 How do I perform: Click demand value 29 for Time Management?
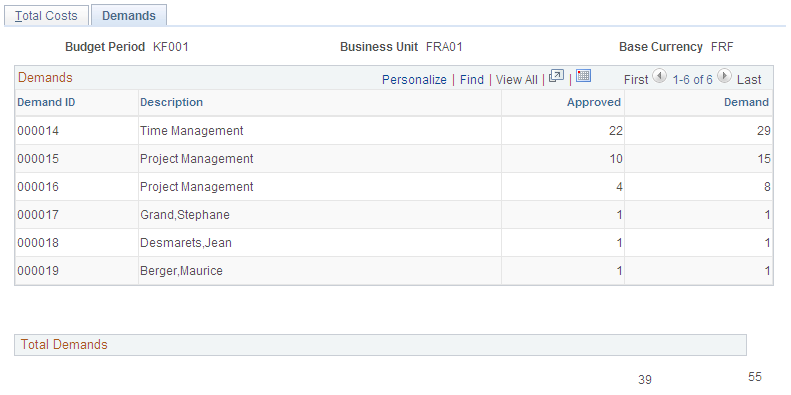click(x=764, y=131)
